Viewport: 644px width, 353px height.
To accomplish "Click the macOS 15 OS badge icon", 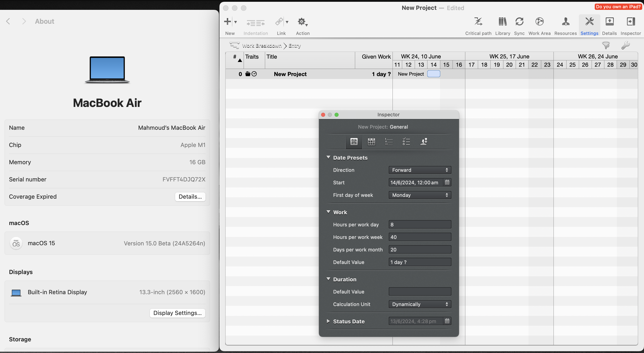I will [x=16, y=243].
